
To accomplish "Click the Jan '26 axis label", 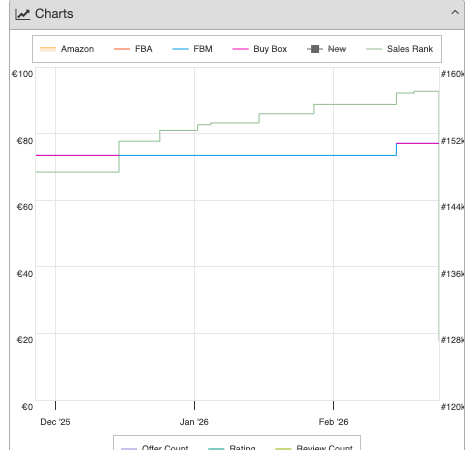I will (194, 422).
